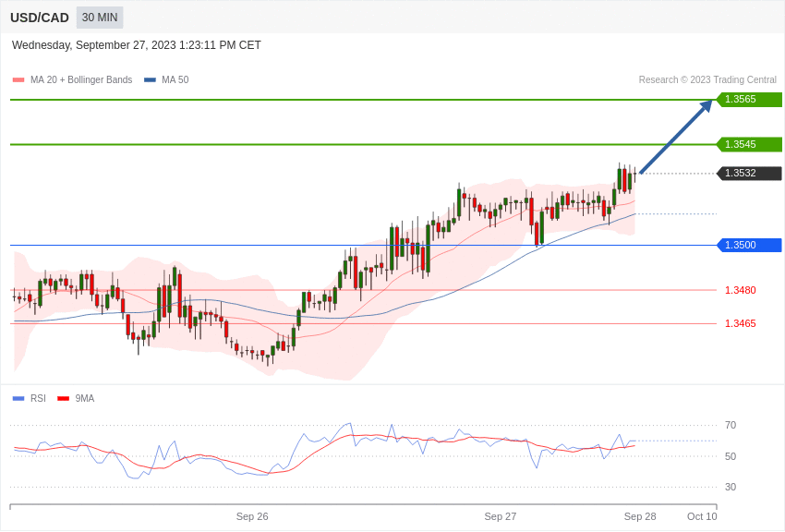Click the Sep 28 date axis label
This screenshot has width=785, height=532.
coord(640,516)
